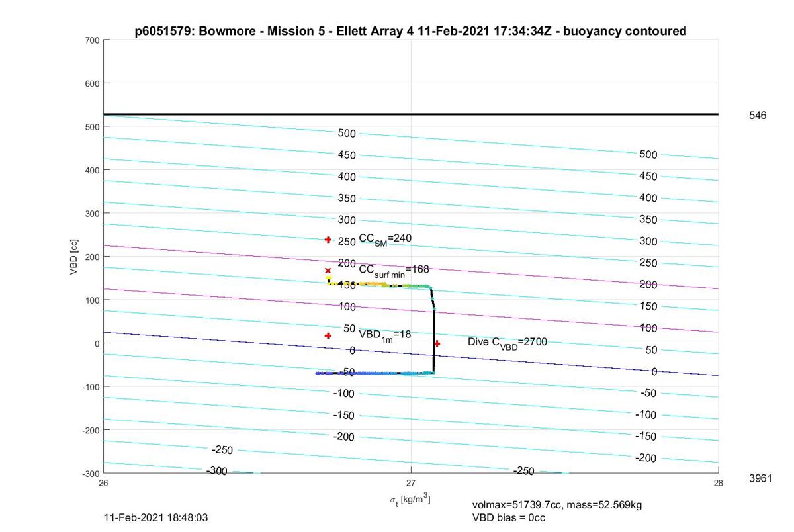Click the '-300' contour label
Viewport: 794px width, 532px height.
tap(216, 471)
